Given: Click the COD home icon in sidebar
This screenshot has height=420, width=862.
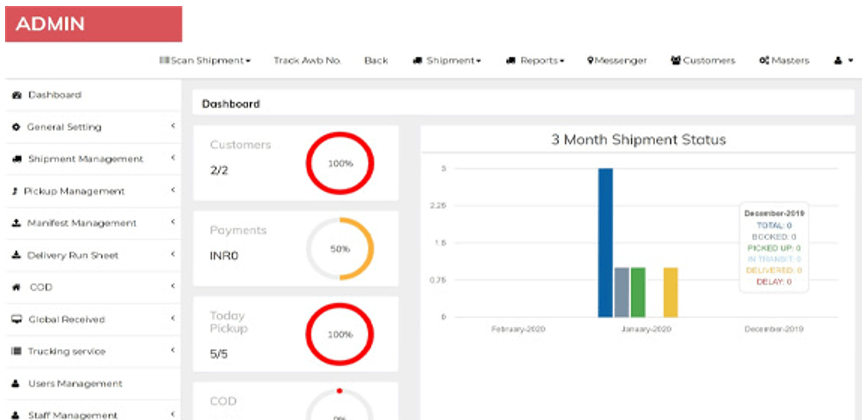Looking at the screenshot, I should [16, 287].
